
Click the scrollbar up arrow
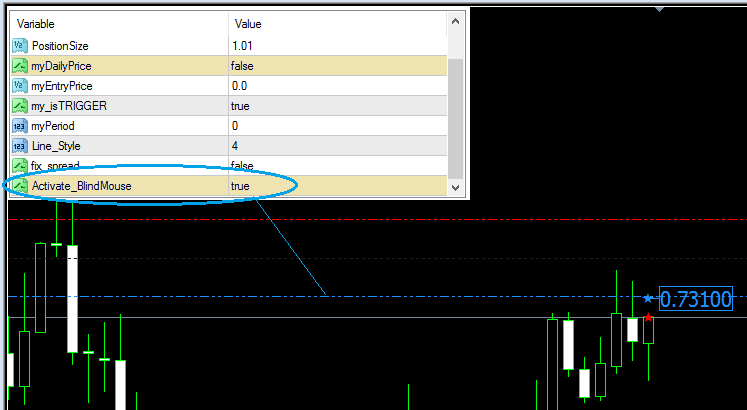click(x=455, y=21)
